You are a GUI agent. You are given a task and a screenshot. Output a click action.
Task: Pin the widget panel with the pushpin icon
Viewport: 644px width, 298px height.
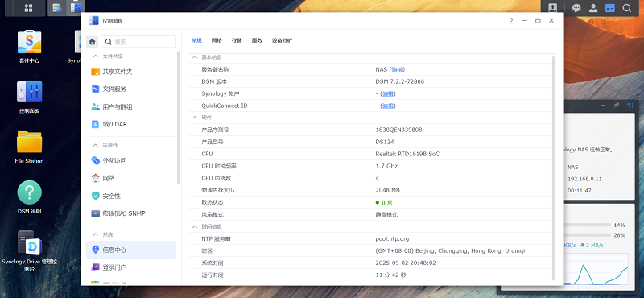[616, 106]
